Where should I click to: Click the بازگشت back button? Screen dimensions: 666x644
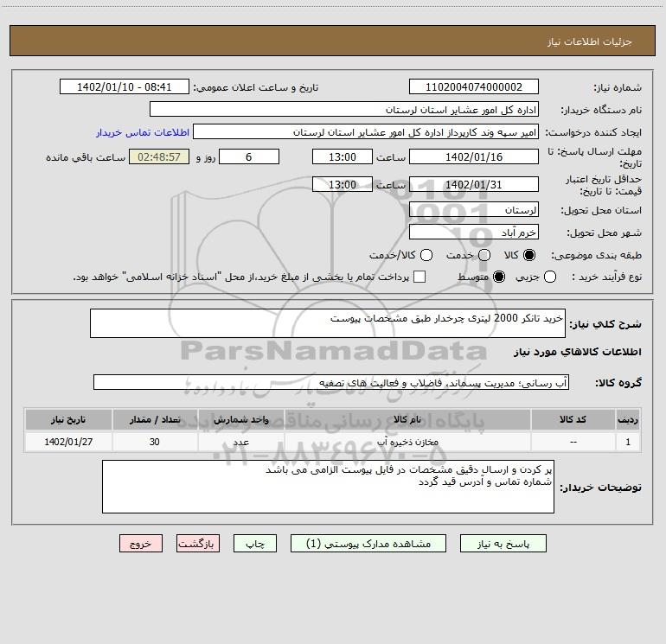coord(198,544)
